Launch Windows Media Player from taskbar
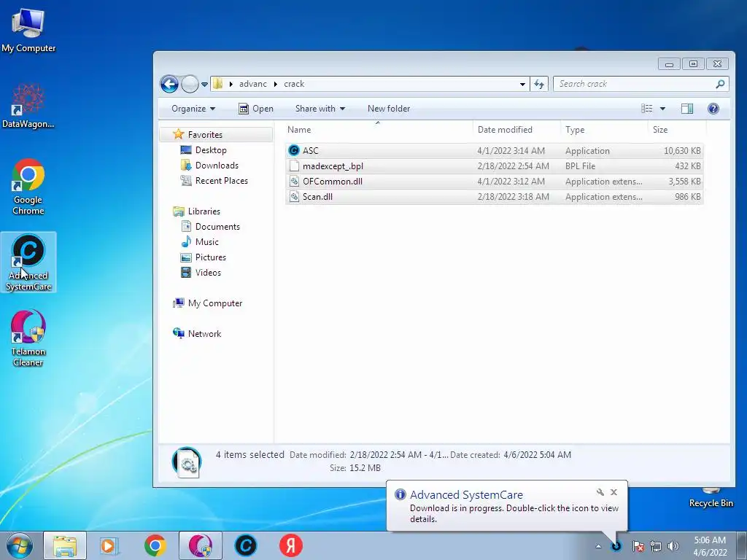This screenshot has height=560, width=747. coord(109,545)
